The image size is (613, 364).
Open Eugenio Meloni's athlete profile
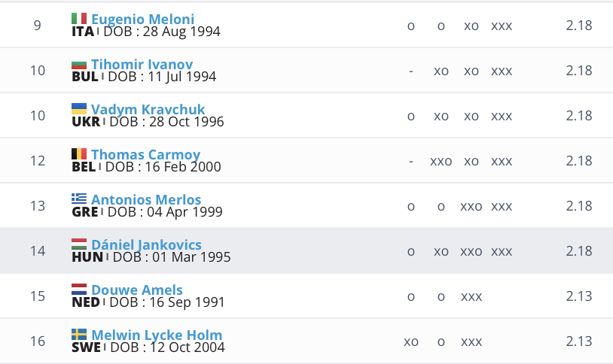click(x=142, y=20)
